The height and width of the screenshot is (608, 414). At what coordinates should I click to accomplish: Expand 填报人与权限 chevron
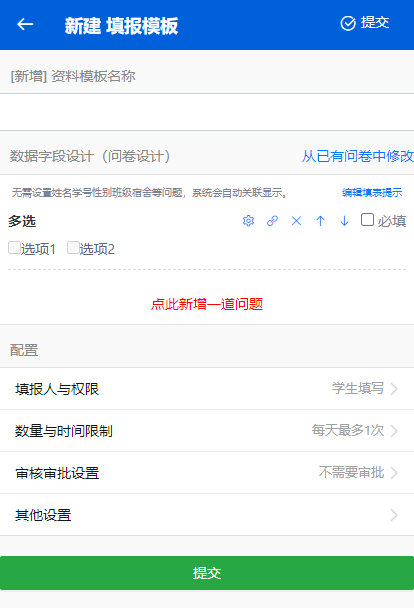pyautogui.click(x=394, y=389)
